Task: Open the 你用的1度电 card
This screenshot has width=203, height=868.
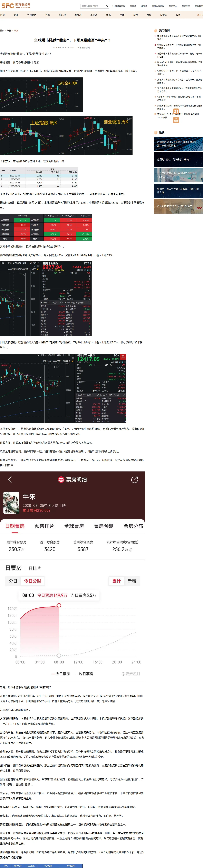Action: click(x=178, y=159)
